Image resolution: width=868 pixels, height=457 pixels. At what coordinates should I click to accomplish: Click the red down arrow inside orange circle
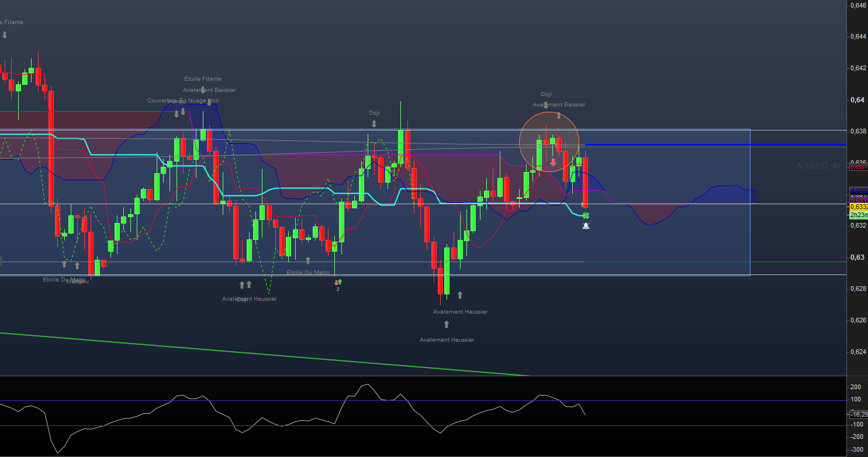point(553,162)
